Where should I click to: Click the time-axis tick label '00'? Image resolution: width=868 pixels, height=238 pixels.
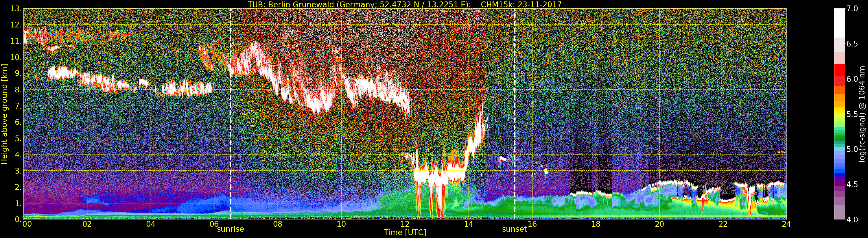click(x=27, y=224)
